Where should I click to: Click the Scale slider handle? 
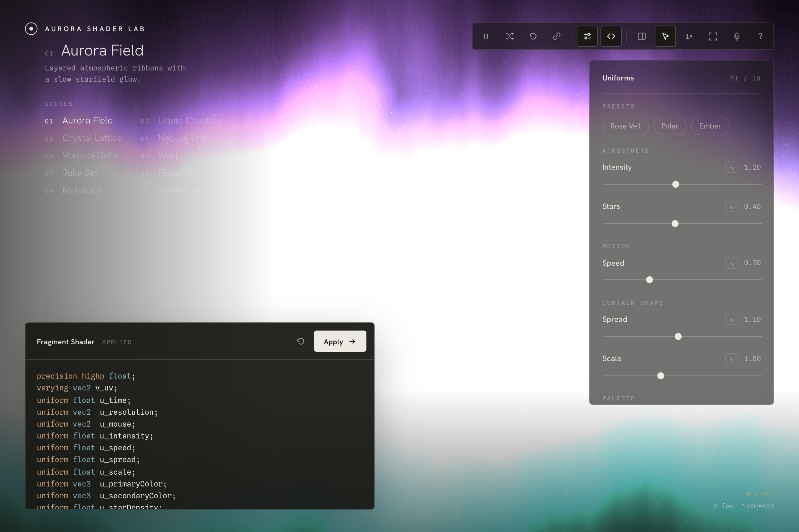coord(660,376)
